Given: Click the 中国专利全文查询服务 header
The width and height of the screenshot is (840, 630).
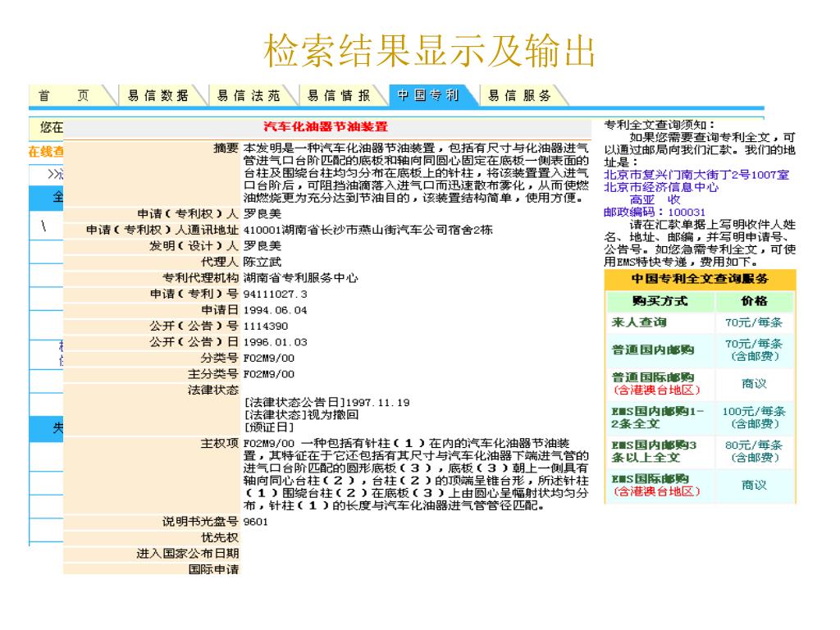Looking at the screenshot, I should coord(700,279).
